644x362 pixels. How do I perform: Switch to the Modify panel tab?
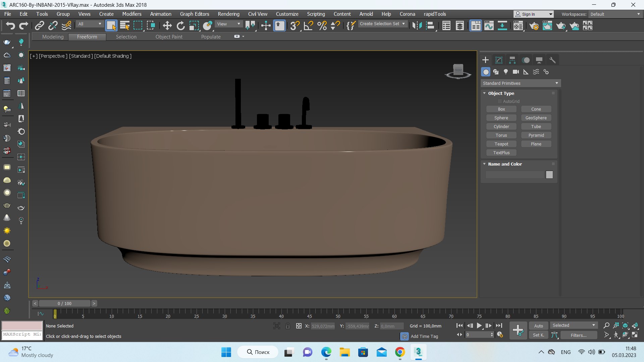pos(499,60)
